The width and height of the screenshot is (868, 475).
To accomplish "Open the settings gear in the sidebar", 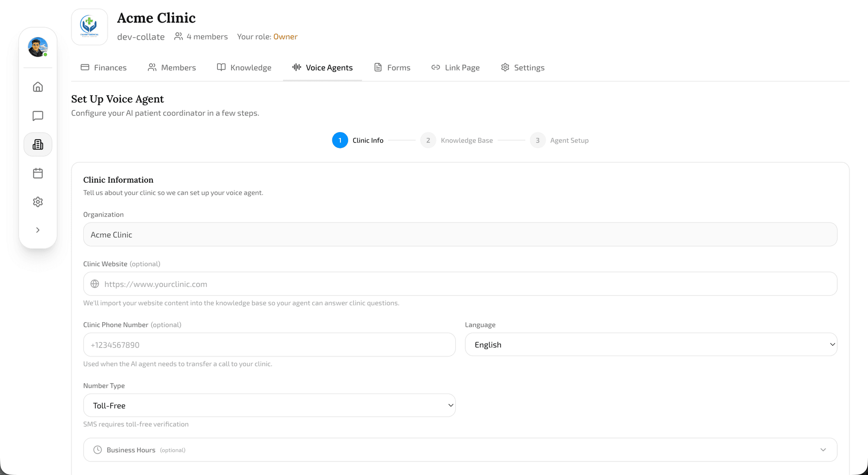I will click(x=38, y=202).
